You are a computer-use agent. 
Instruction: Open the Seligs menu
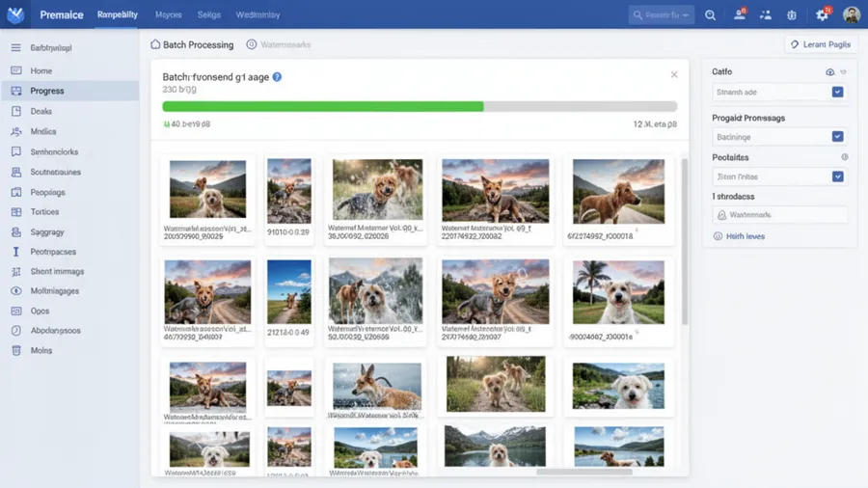(x=208, y=14)
